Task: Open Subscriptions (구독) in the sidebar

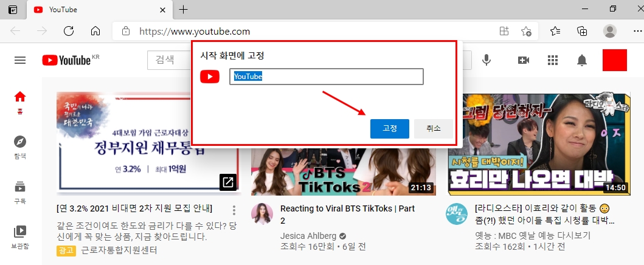Action: point(19,193)
